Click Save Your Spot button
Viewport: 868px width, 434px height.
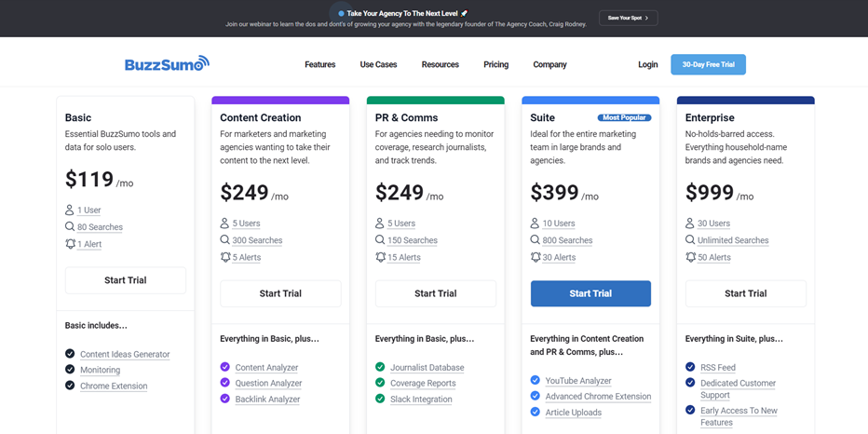click(629, 18)
